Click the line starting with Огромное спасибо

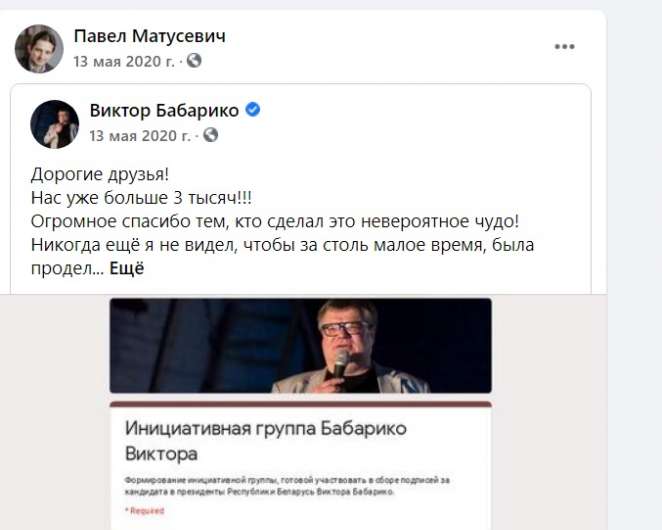275,221
